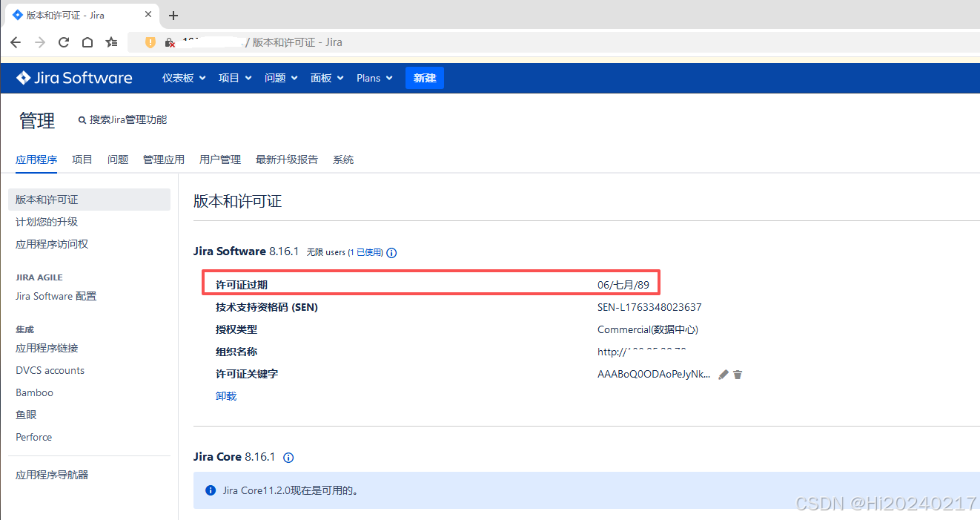Reload the page with refresh icon
This screenshot has height=520, width=980.
click(64, 42)
